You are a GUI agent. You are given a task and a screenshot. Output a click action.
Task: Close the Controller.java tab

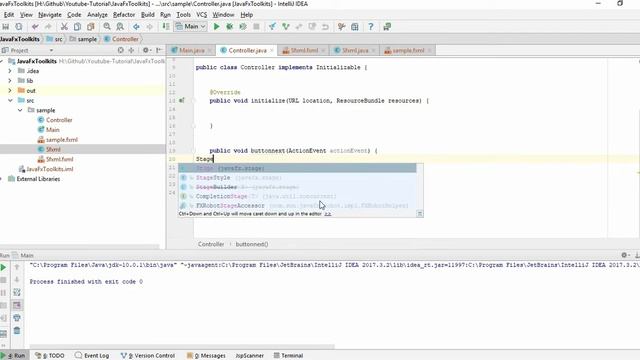(272, 50)
